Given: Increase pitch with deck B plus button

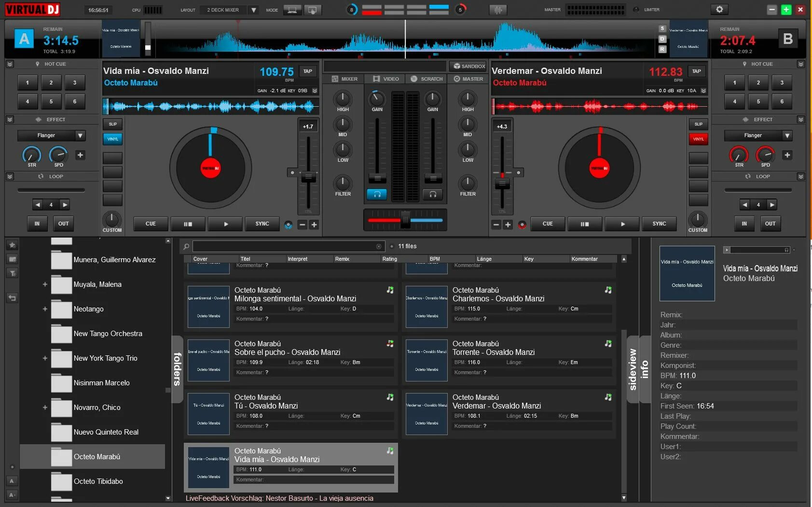Looking at the screenshot, I should pos(508,225).
